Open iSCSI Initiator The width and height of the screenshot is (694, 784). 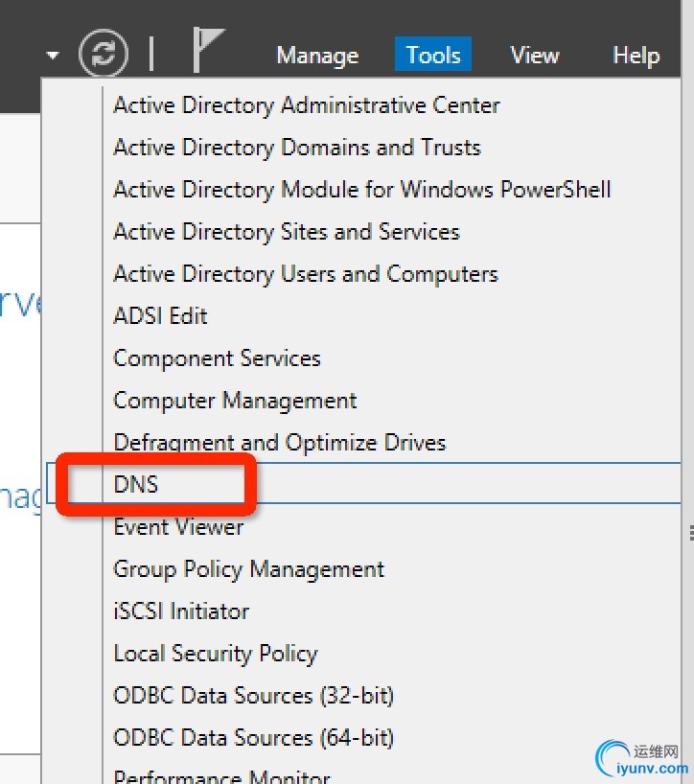181,611
